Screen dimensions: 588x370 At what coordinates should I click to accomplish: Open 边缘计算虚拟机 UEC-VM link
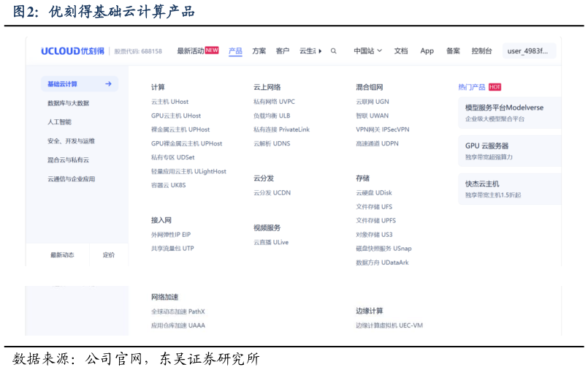pyautogui.click(x=389, y=325)
